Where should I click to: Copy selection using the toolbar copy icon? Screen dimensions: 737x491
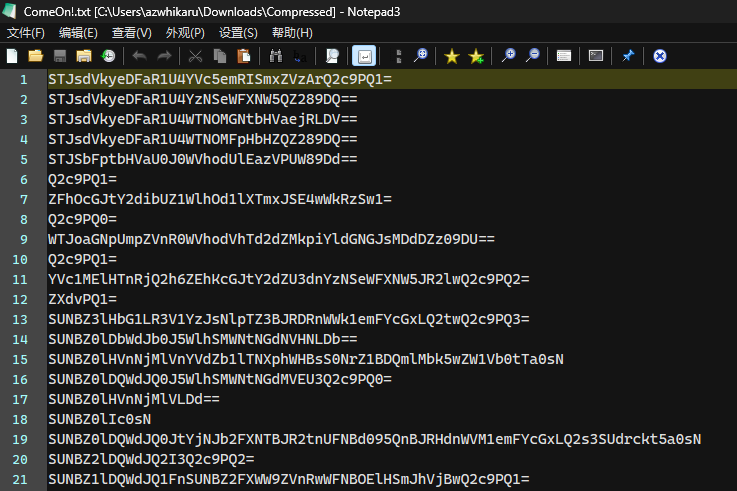[220, 56]
